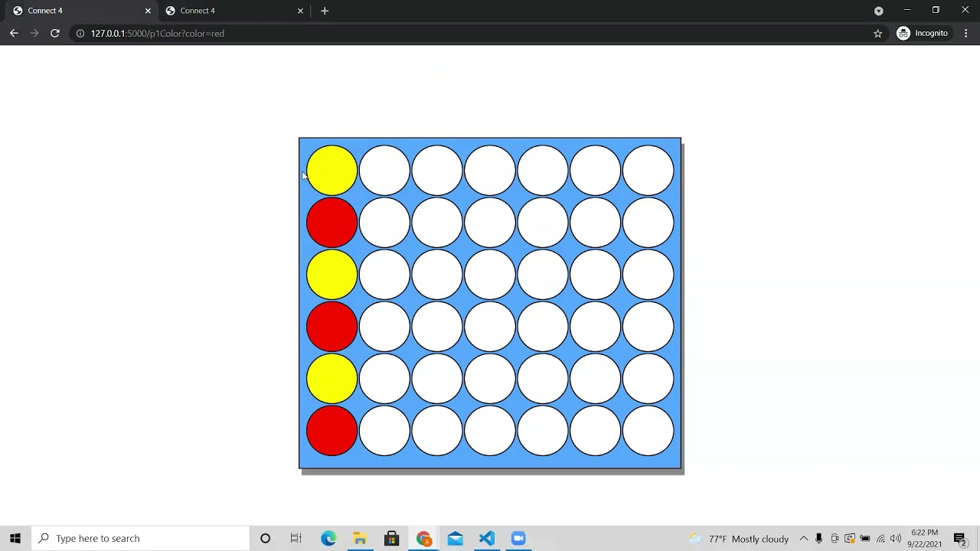Switch to Chrome on taskbar
The height and width of the screenshot is (551, 980).
[423, 538]
